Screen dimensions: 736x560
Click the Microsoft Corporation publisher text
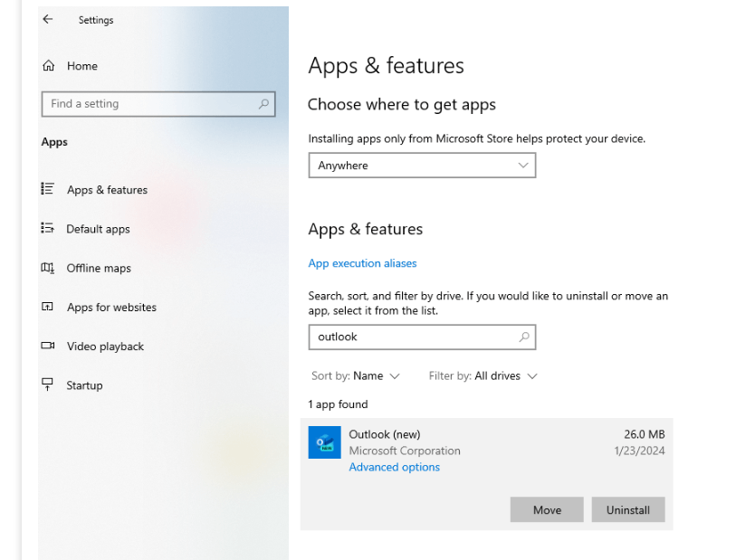tap(405, 451)
